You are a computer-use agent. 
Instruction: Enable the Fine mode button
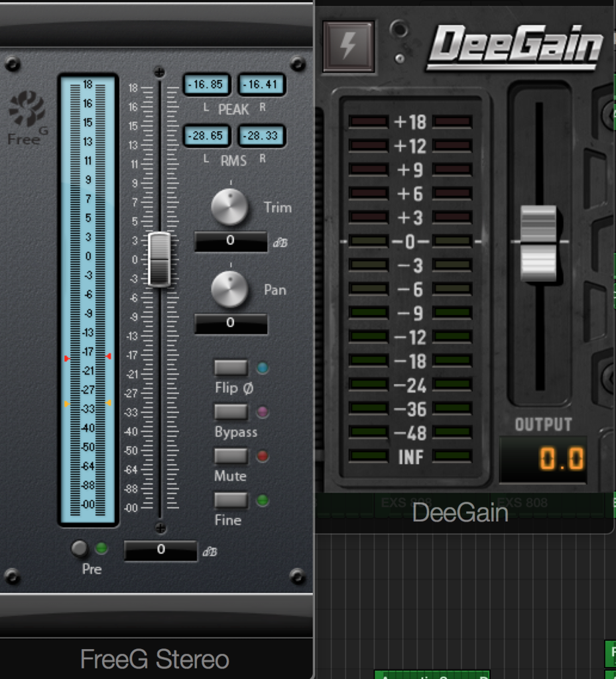tap(231, 500)
